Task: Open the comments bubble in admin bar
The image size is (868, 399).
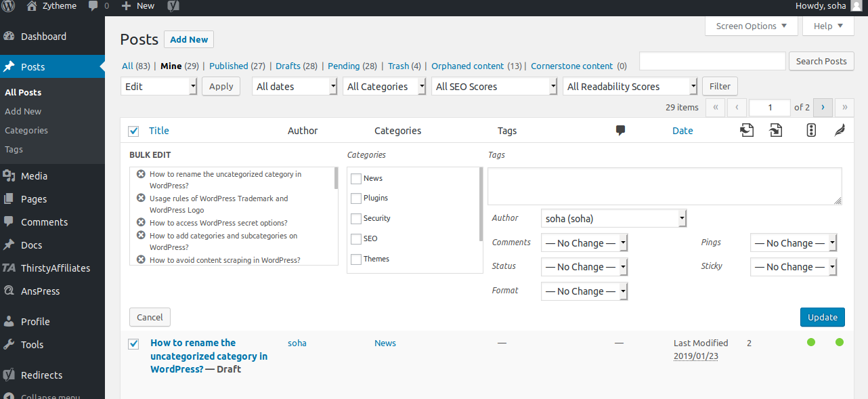Action: click(93, 6)
